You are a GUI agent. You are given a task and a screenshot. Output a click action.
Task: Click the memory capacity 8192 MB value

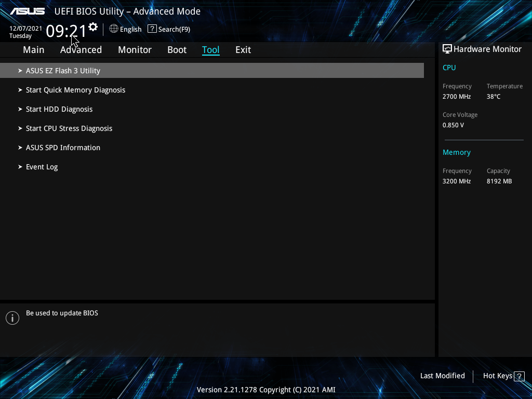[499, 181]
